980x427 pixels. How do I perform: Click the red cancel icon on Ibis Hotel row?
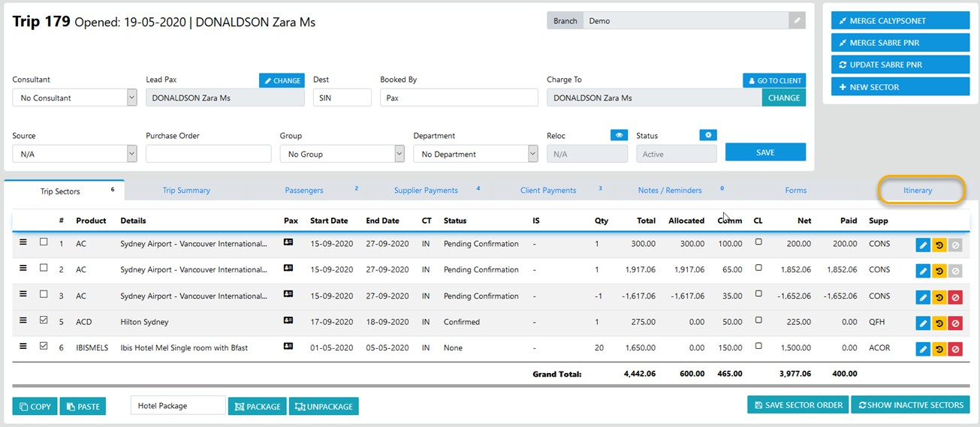pyautogui.click(x=954, y=349)
